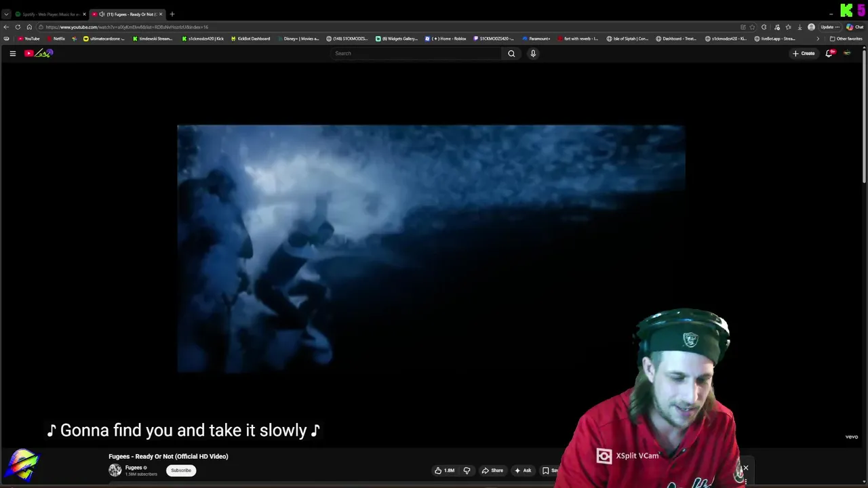Close the Fugees YouTube tab
868x488 pixels.
[x=161, y=14]
